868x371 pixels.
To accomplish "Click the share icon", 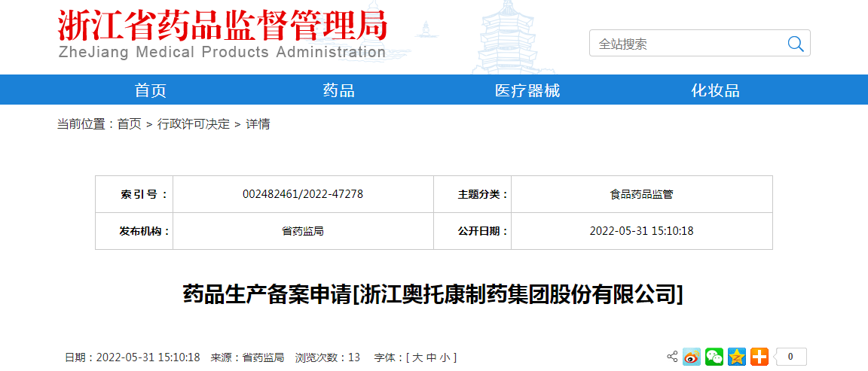I will pos(673,357).
